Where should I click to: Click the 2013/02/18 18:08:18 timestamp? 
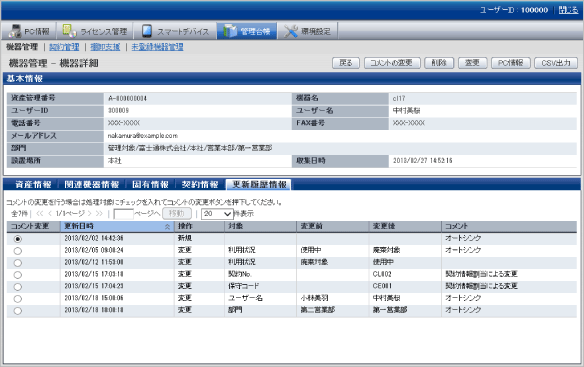[94, 310]
